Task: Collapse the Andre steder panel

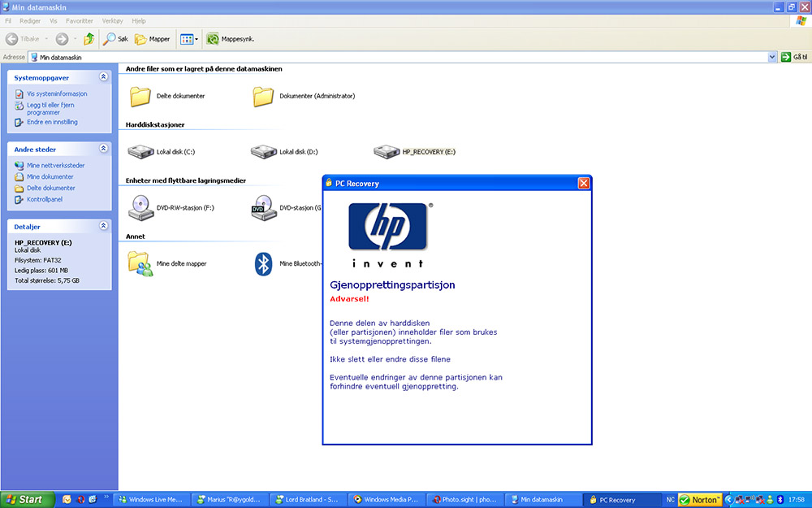Action: coord(104,148)
